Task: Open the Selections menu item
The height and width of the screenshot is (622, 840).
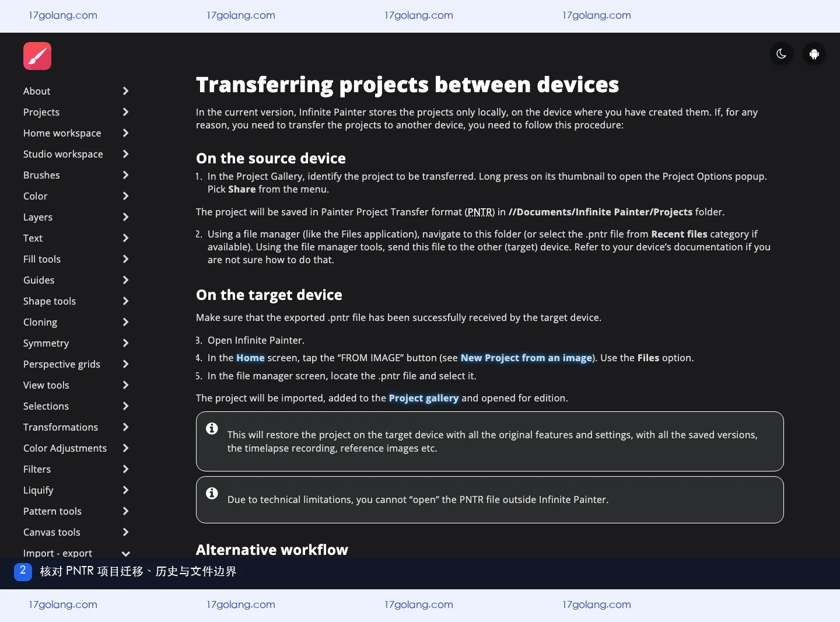Action: coord(46,406)
